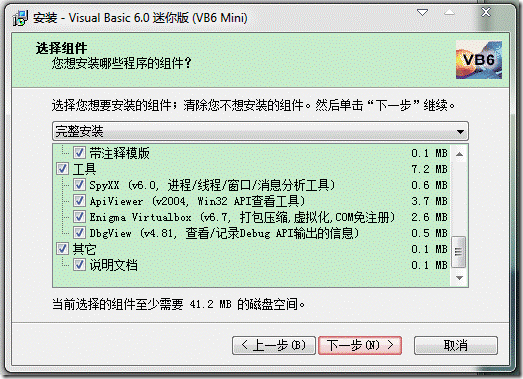Click the 0.5 MB size of DbgView
The width and height of the screenshot is (523, 379).
429,233
